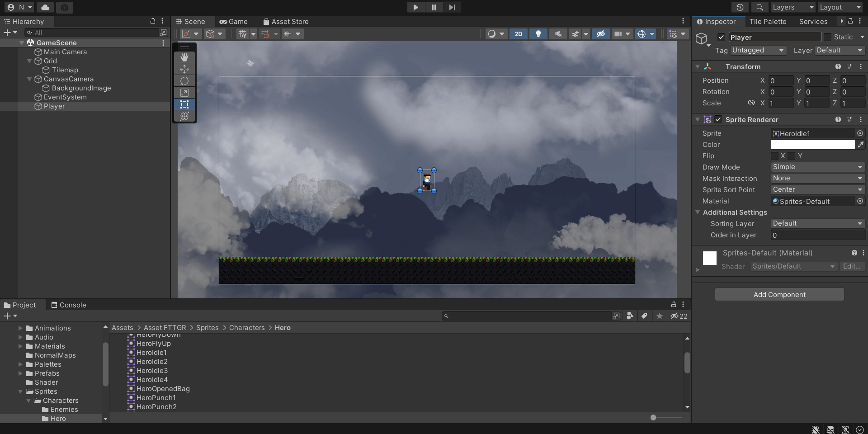Toggle scene audio mute icon
Screen dimensions: 868x434
click(x=558, y=34)
